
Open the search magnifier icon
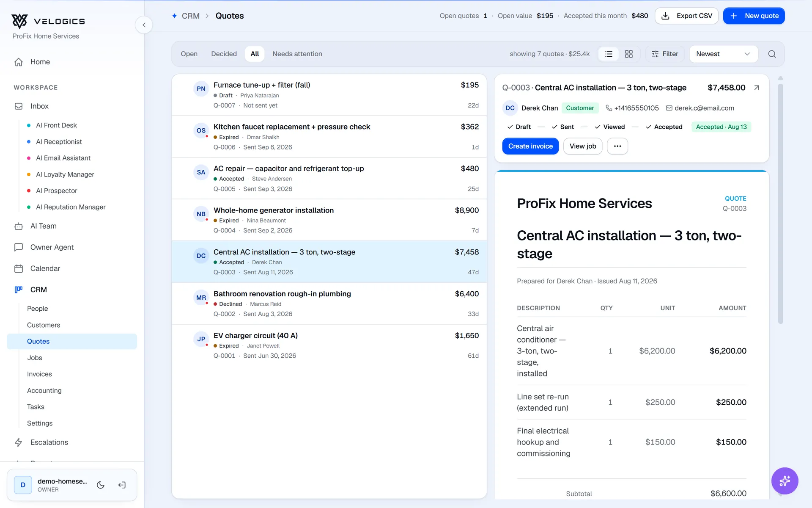772,54
